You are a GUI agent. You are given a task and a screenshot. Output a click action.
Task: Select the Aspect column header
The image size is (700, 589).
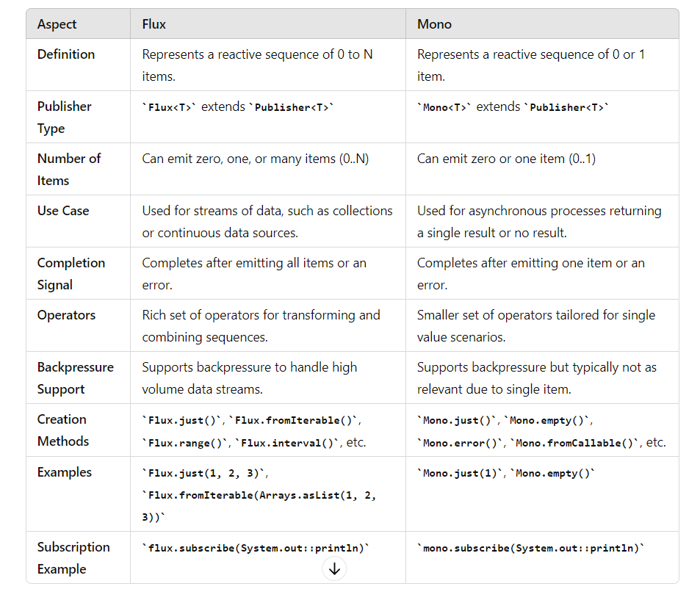point(57,24)
